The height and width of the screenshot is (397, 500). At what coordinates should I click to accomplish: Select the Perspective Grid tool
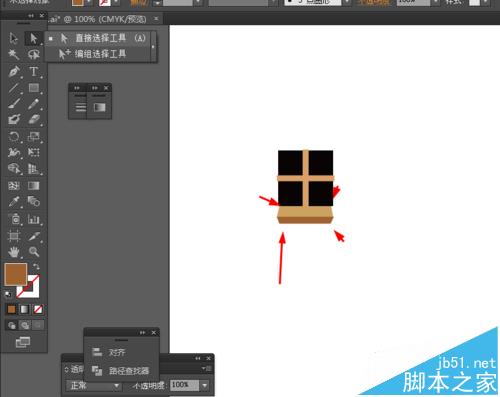33,169
